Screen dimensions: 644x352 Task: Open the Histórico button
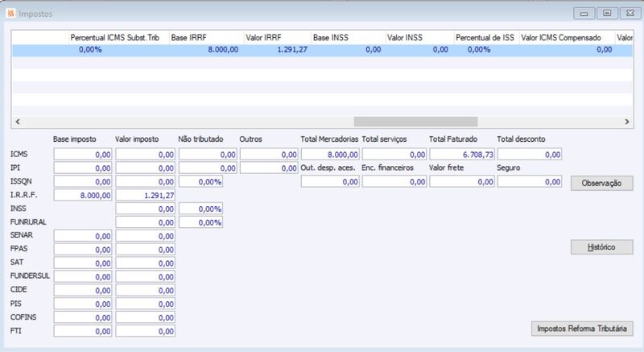point(601,247)
